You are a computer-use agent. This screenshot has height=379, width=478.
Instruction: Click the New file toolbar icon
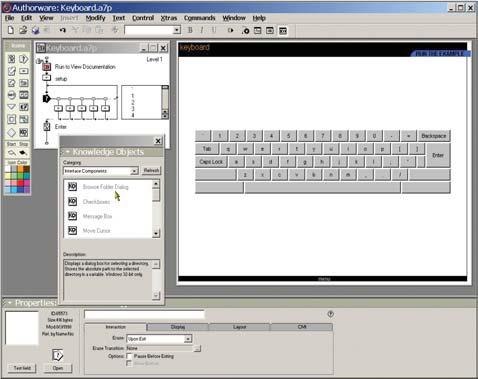[11, 30]
